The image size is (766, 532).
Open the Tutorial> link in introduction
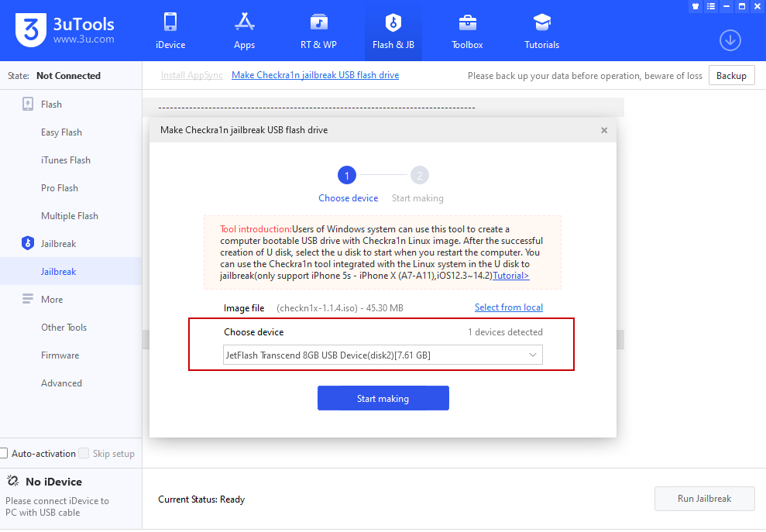(510, 276)
